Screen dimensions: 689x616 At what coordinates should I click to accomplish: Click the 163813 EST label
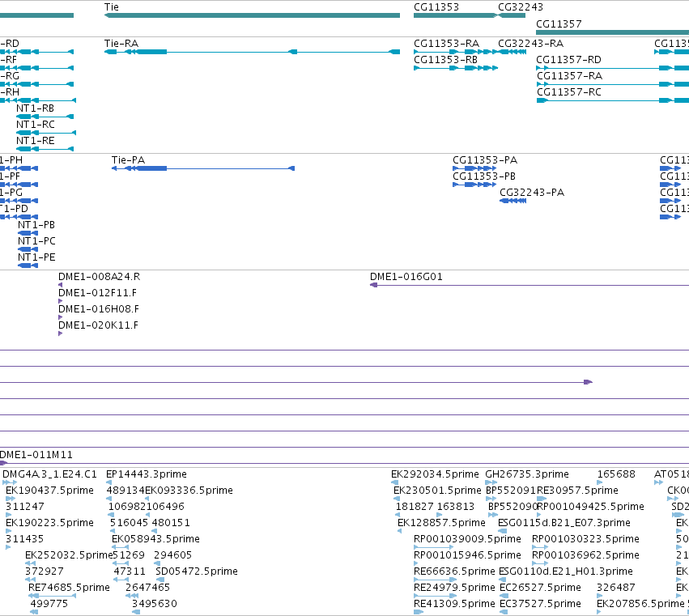pos(456,507)
